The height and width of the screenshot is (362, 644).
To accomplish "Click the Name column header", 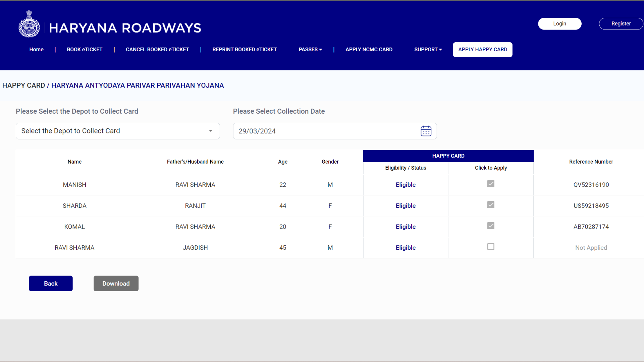I will click(74, 162).
